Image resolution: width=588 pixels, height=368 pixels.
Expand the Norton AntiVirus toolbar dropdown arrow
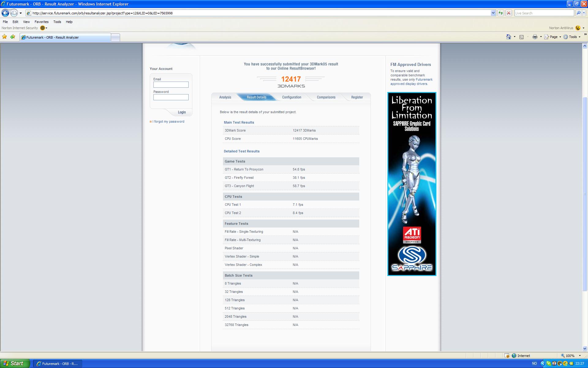[583, 28]
